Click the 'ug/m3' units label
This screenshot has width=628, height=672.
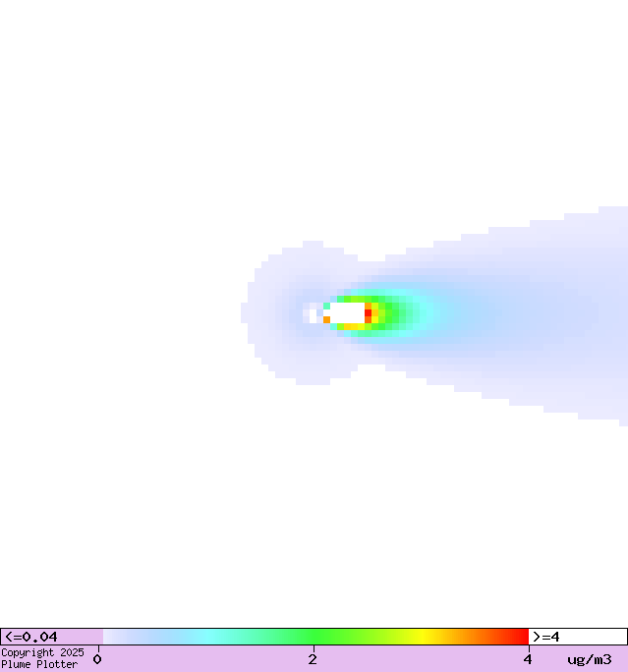click(x=590, y=659)
